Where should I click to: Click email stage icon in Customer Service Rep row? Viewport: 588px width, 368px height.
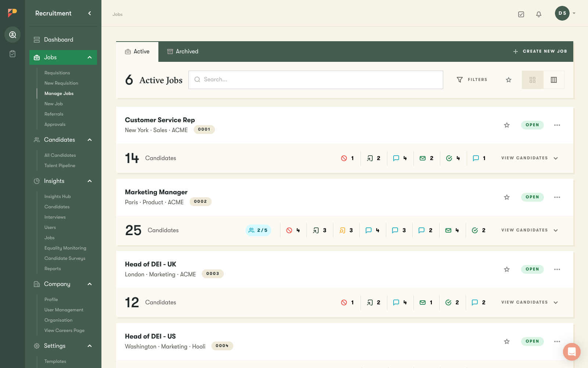click(423, 158)
